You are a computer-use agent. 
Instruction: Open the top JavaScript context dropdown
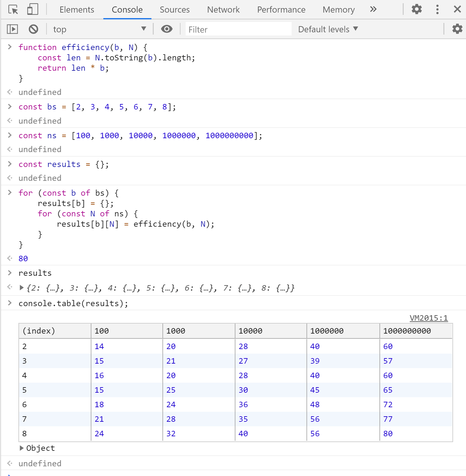(99, 29)
